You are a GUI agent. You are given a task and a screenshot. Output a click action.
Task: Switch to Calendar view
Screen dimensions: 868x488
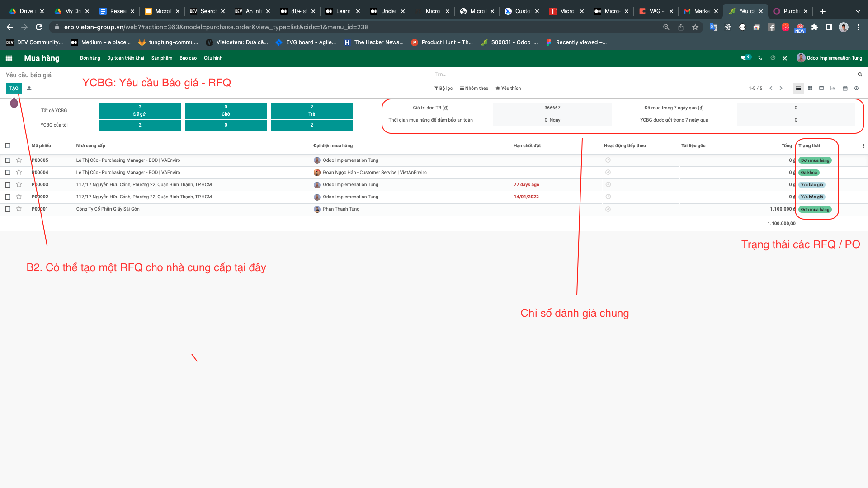pyautogui.click(x=845, y=89)
